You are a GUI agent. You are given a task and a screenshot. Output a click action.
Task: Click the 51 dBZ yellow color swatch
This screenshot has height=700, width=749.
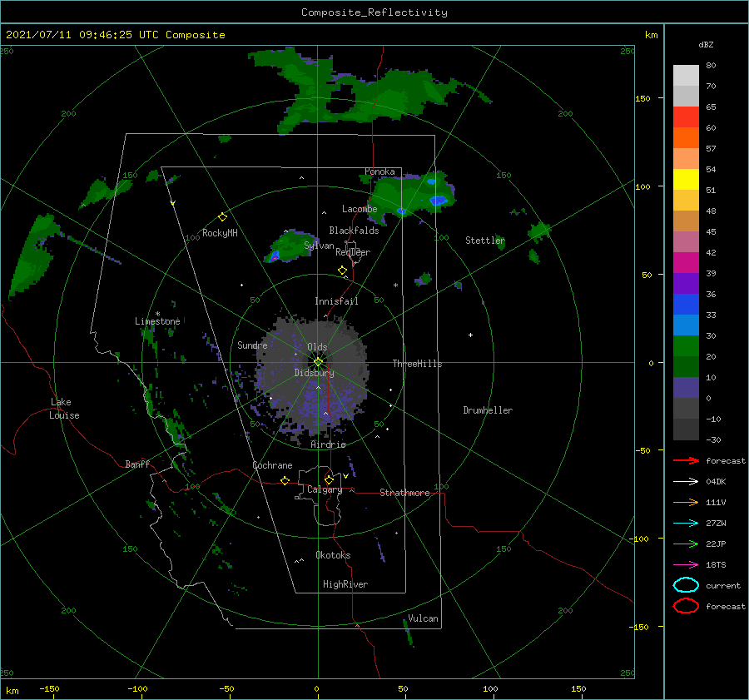(686, 180)
